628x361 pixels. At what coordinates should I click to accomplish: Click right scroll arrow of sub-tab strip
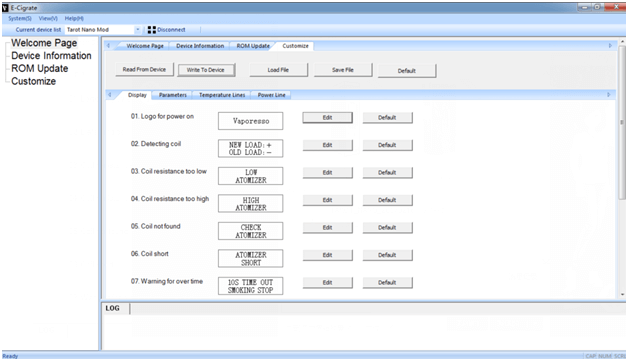(608, 95)
